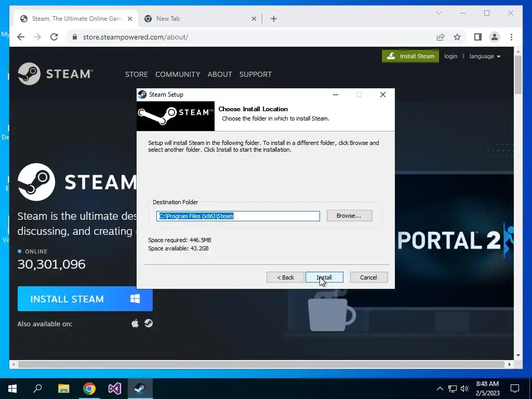532x399 pixels.
Task: Click the address bar URL
Action: click(136, 37)
